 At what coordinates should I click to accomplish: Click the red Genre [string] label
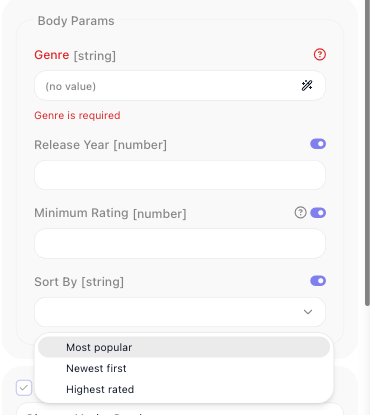click(x=75, y=55)
